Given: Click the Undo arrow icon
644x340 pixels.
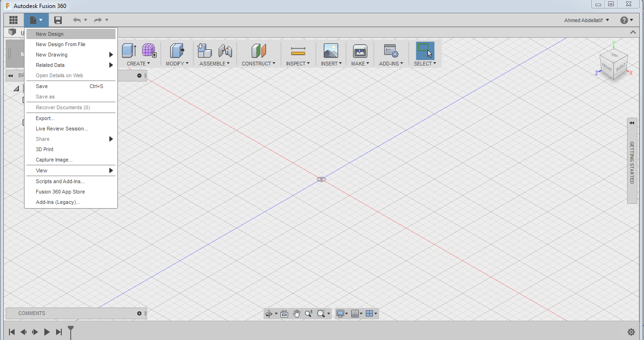Looking at the screenshot, I should 77,20.
